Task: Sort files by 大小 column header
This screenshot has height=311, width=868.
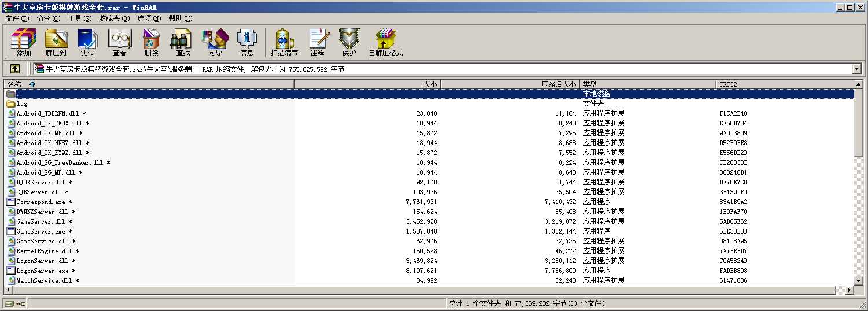Action: [367, 84]
